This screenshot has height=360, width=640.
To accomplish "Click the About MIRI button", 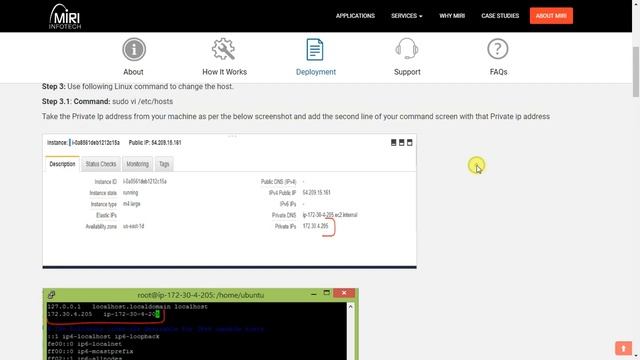I will click(551, 16).
